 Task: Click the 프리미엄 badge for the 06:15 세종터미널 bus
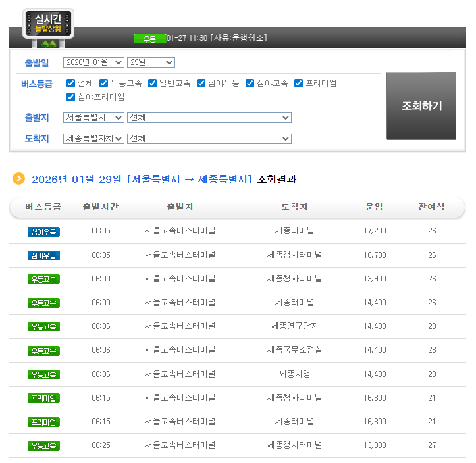[43, 422]
